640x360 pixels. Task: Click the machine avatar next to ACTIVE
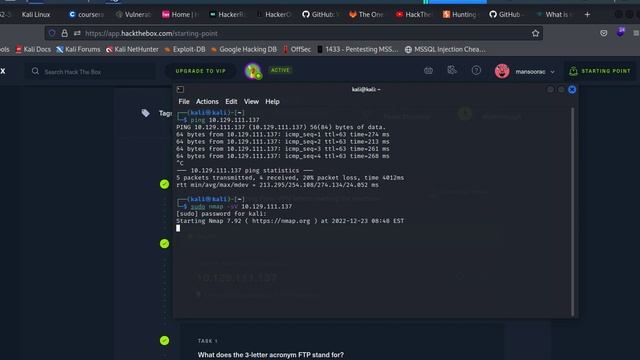click(253, 71)
